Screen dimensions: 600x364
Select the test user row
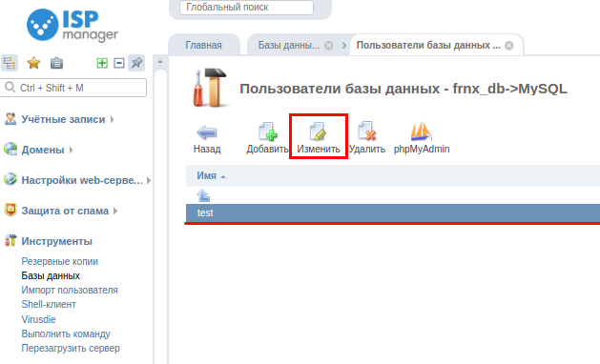click(x=393, y=213)
